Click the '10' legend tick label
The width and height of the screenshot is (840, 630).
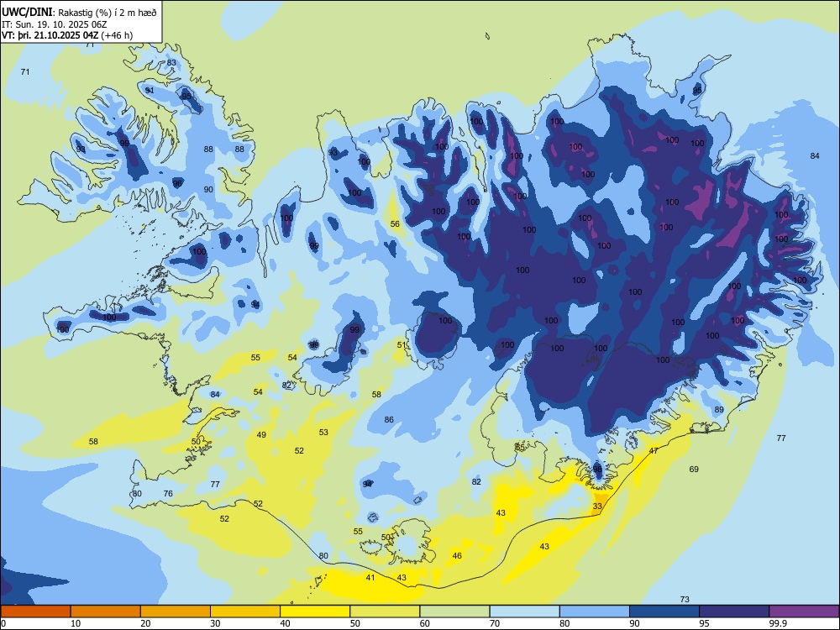76,623
